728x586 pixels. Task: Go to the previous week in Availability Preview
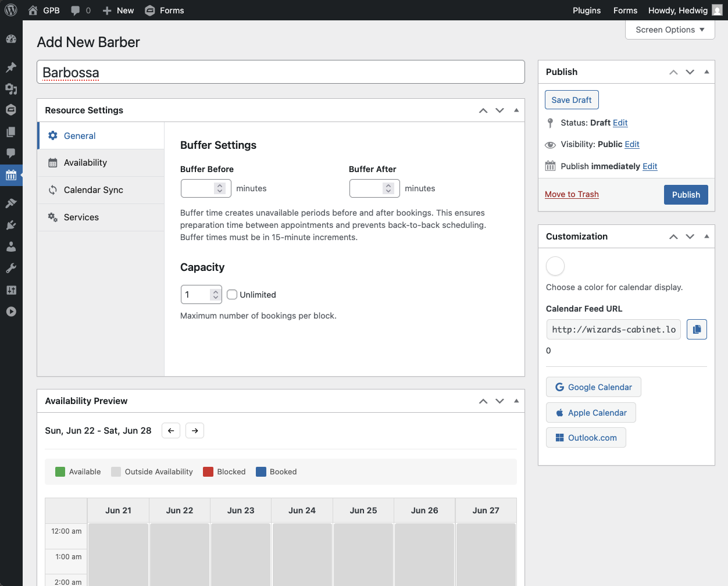171,431
